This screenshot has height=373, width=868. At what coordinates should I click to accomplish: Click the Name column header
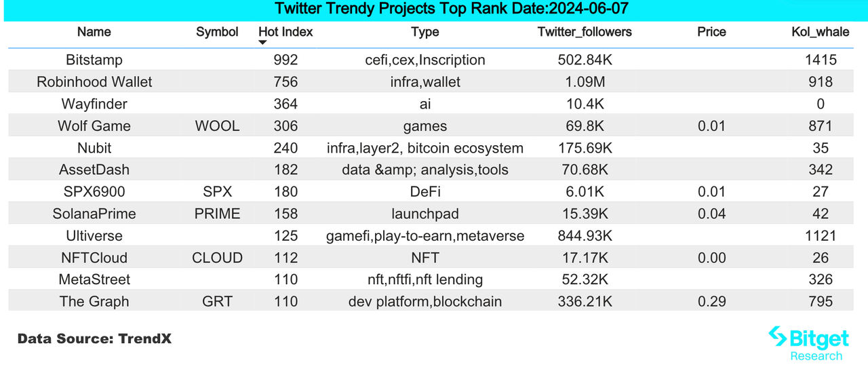94,32
